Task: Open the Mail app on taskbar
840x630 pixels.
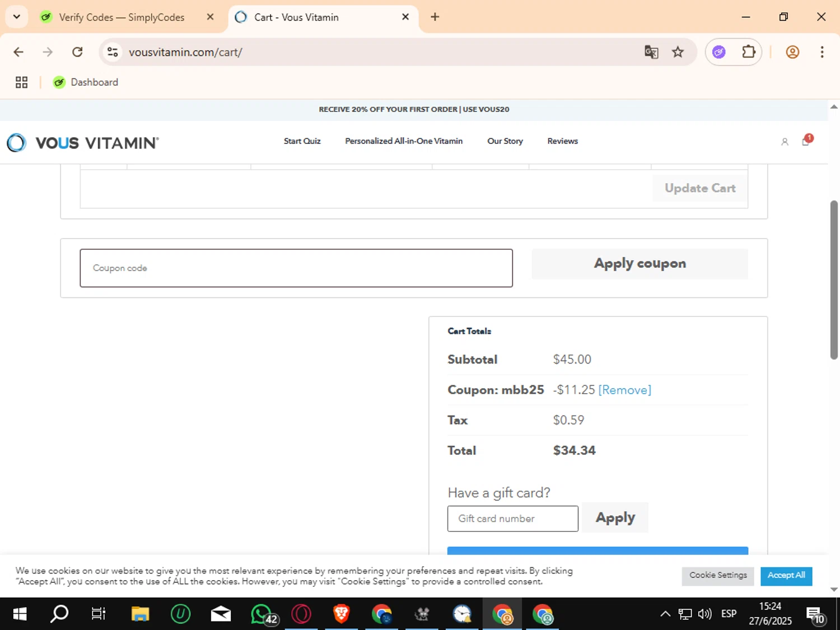Action: (x=221, y=614)
